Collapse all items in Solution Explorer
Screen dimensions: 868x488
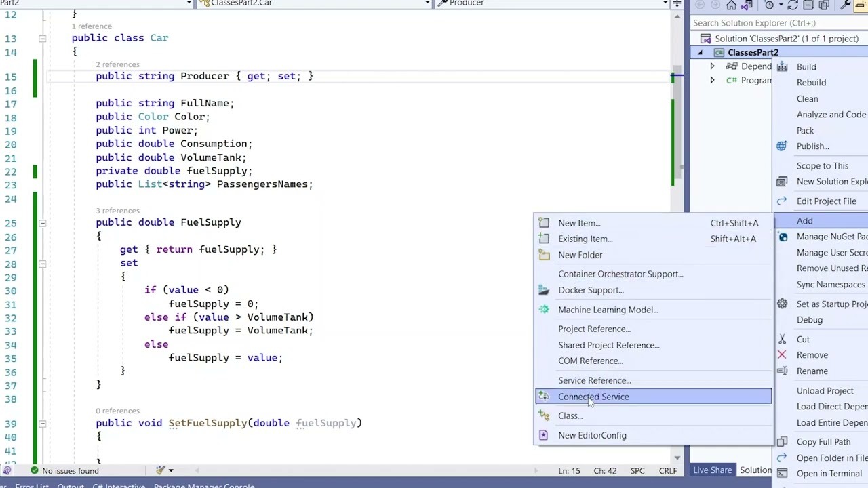pos(808,5)
